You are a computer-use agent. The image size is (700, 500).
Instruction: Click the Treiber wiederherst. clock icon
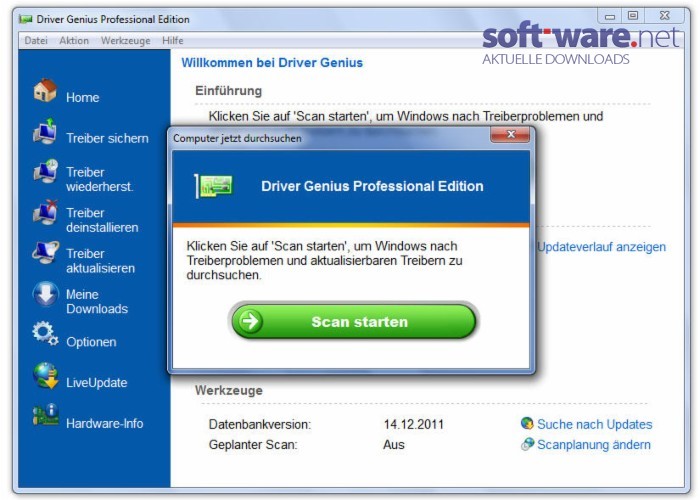tap(46, 171)
